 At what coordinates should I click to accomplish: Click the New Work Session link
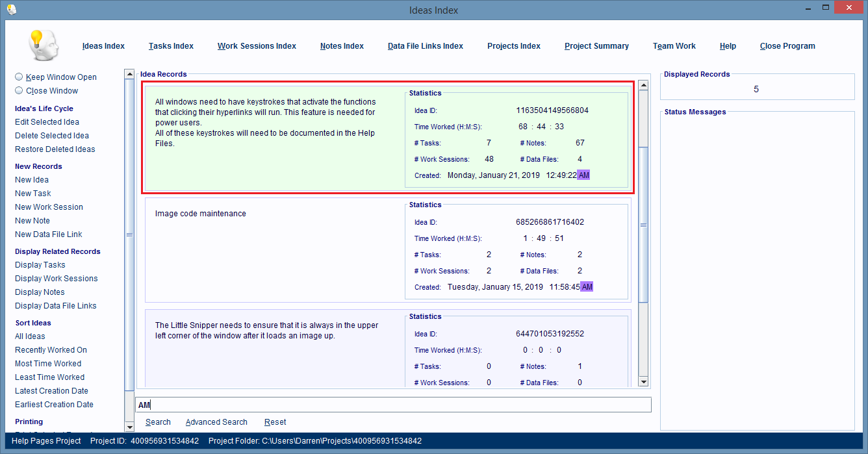pyautogui.click(x=49, y=207)
